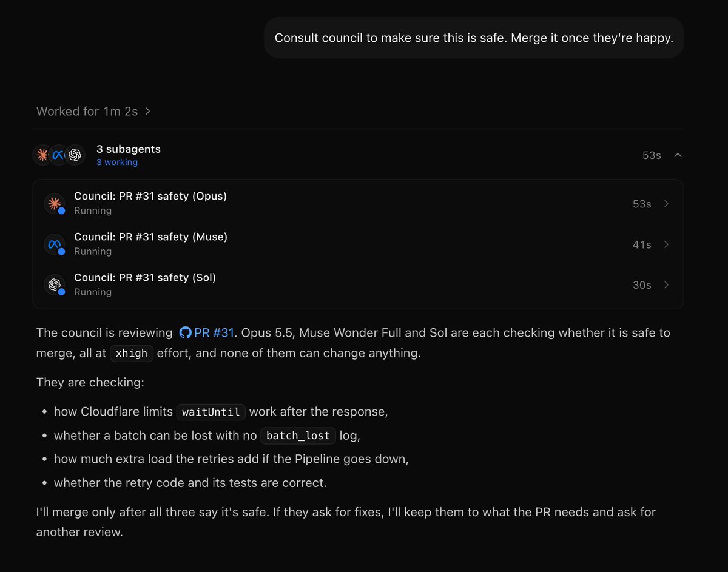Click 'Running' status under Muse row

coord(93,252)
